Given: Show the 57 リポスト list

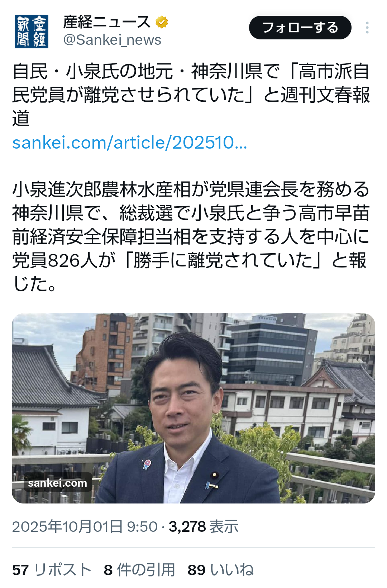Looking at the screenshot, I should pos(52,570).
